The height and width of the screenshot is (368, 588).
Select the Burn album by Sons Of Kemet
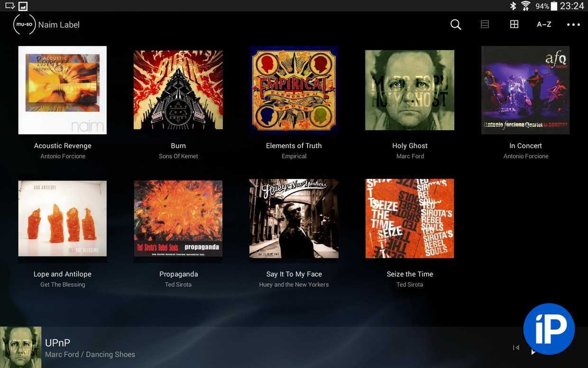tap(178, 90)
